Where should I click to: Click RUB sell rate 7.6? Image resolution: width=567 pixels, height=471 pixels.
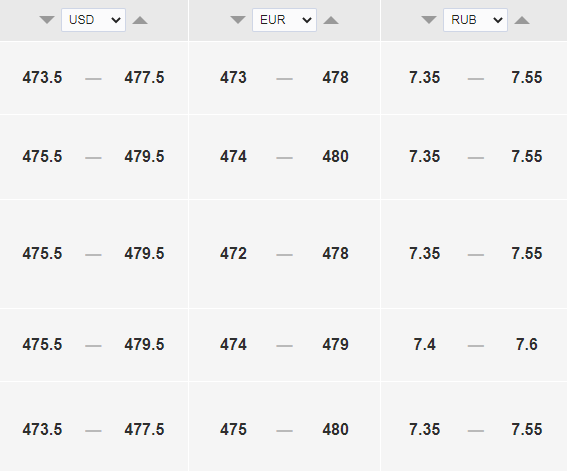click(526, 344)
